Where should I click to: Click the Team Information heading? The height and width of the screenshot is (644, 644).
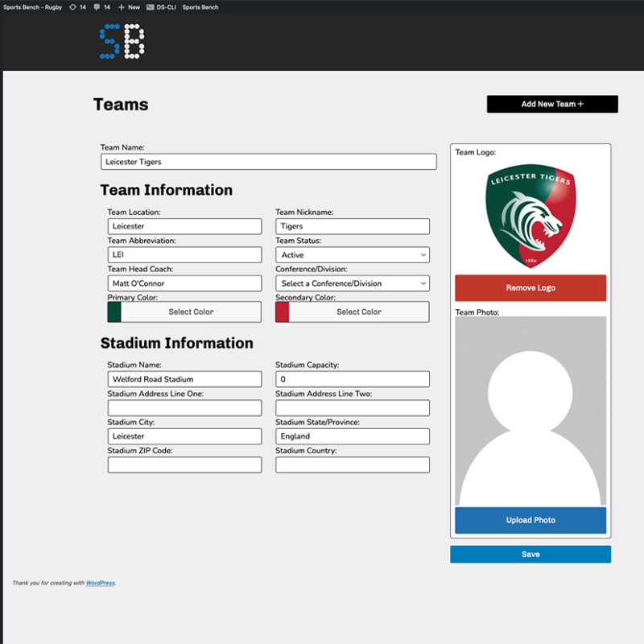(x=167, y=190)
